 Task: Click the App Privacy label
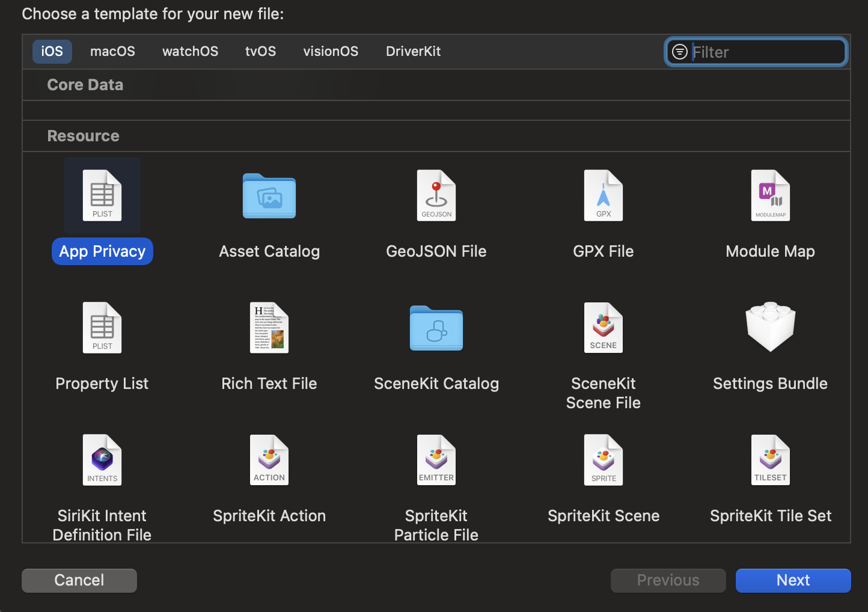pos(102,251)
